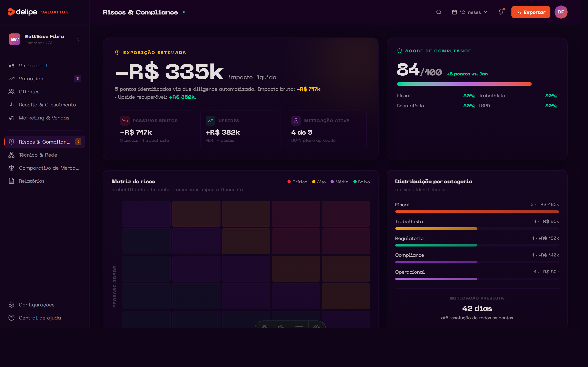Click the Configurações gear icon
The width and height of the screenshot is (588, 367).
point(11,305)
